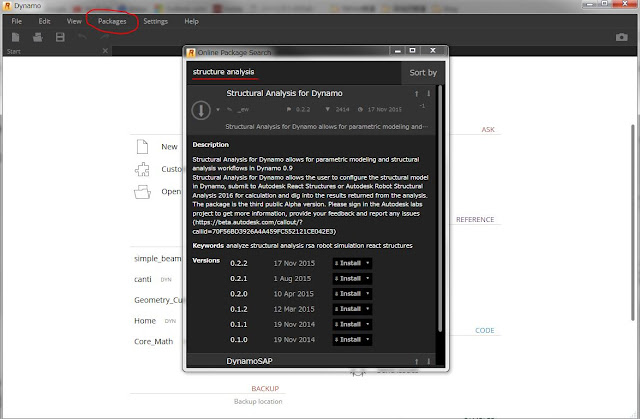Viewport: 640px width, 419px height.
Task: Click the Open folder icon on start page
Action: coord(142,191)
